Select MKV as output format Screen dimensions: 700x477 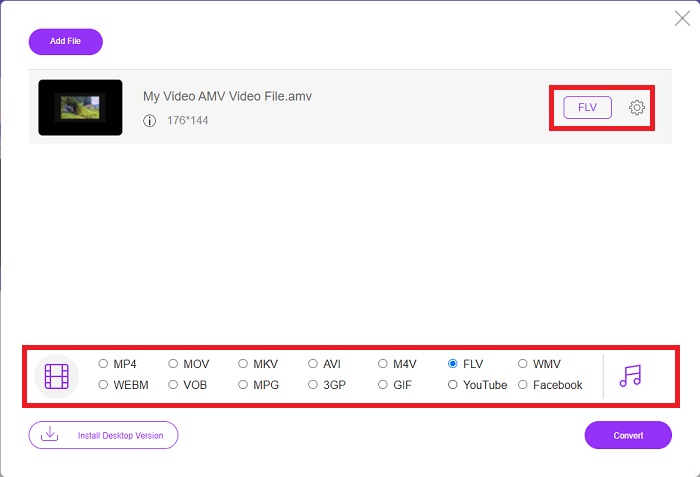[243, 364]
